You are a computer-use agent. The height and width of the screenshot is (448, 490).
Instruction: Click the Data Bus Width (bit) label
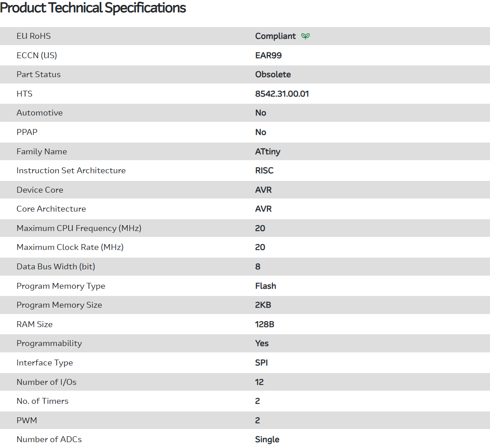(56, 267)
